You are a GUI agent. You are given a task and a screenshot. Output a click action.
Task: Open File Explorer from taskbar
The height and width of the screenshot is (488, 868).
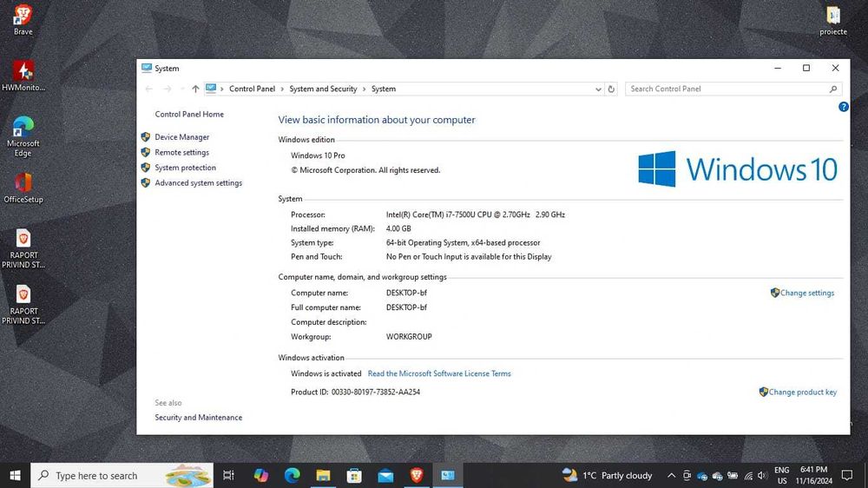point(323,475)
